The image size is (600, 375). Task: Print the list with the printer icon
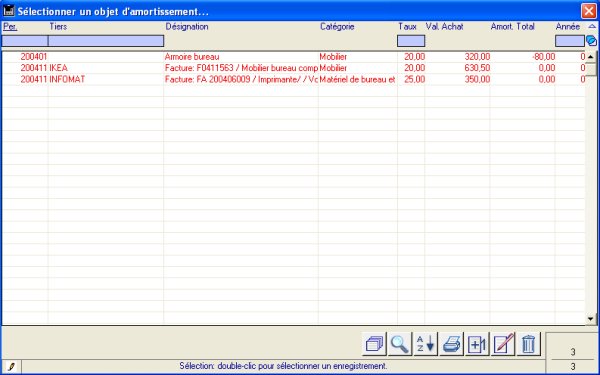[451, 344]
